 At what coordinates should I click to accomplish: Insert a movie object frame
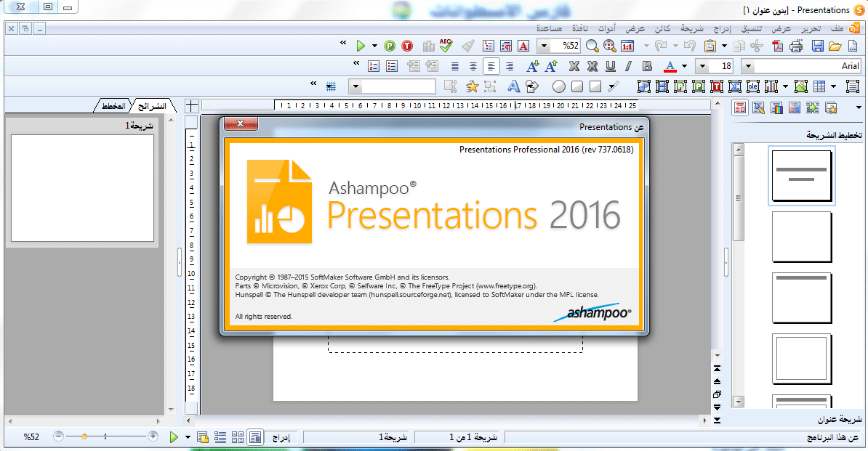click(662, 86)
